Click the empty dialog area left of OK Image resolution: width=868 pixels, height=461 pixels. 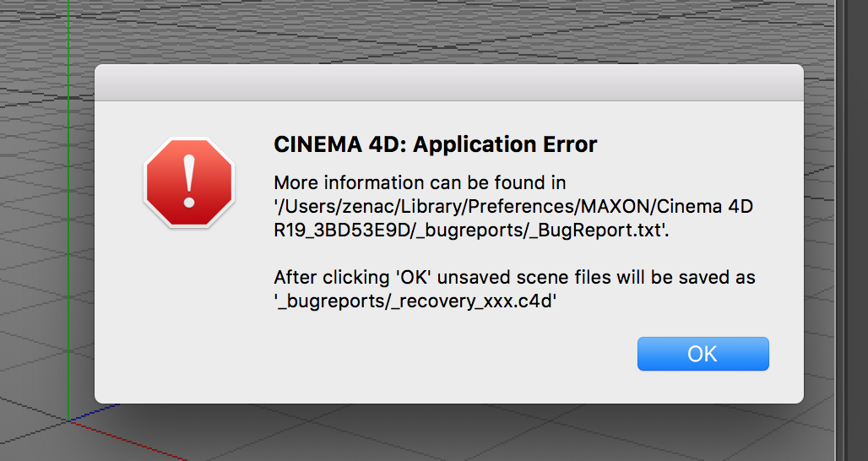[422, 355]
